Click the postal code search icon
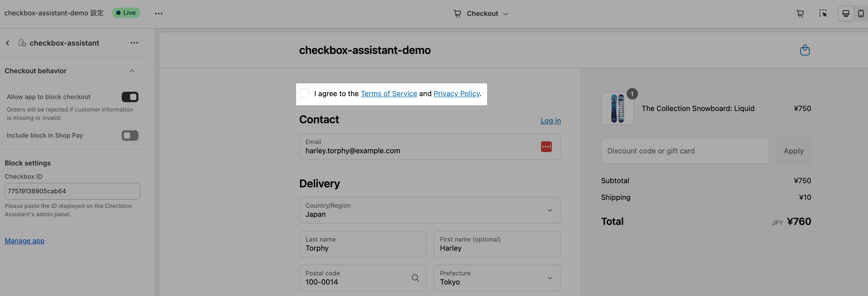The height and width of the screenshot is (296, 868). (415, 278)
